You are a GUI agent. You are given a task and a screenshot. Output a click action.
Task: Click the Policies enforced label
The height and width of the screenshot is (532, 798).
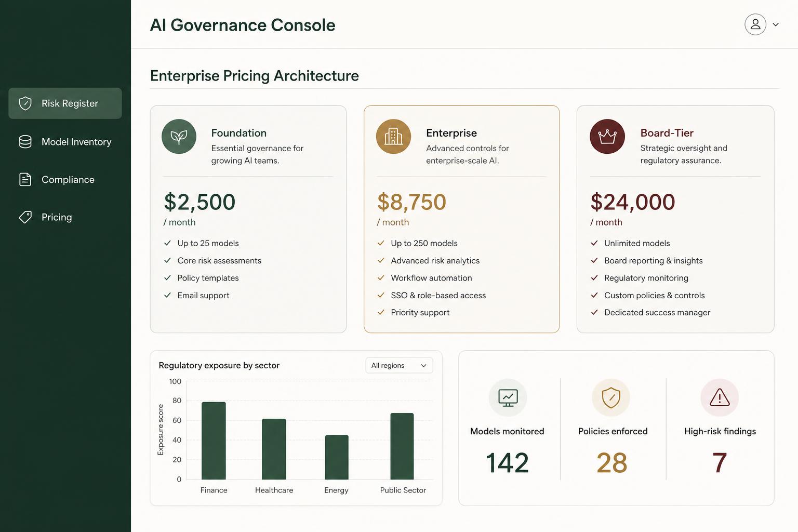[613, 431]
